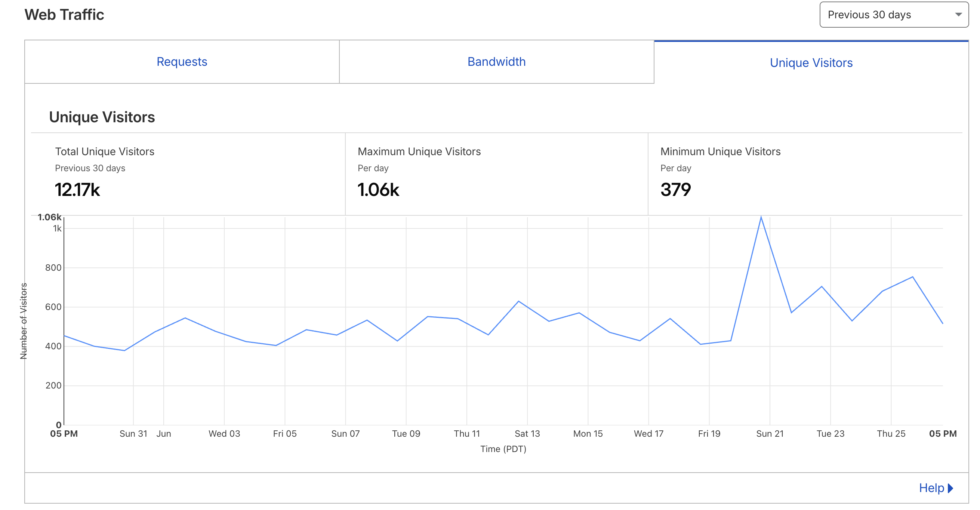Click the Fri 05 axis label
Viewport: 980px width, 510px height.
(x=285, y=433)
